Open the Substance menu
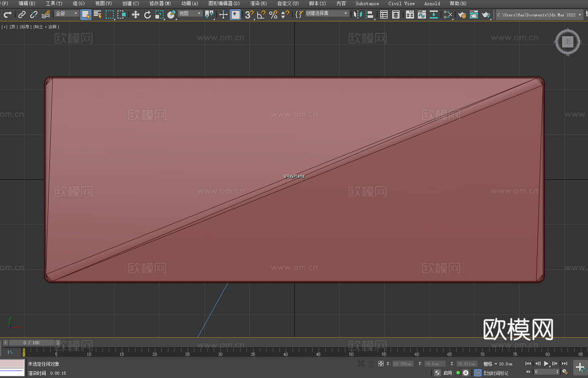The image size is (588, 378). point(367,3)
